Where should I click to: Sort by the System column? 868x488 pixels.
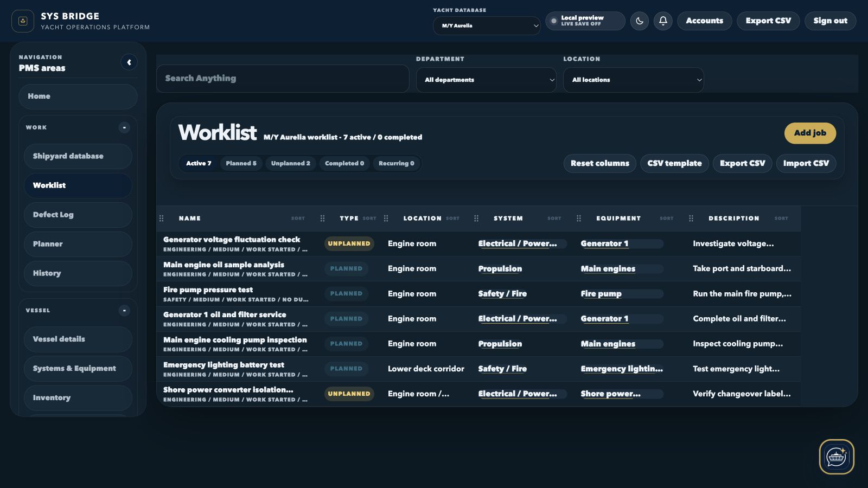(x=554, y=219)
